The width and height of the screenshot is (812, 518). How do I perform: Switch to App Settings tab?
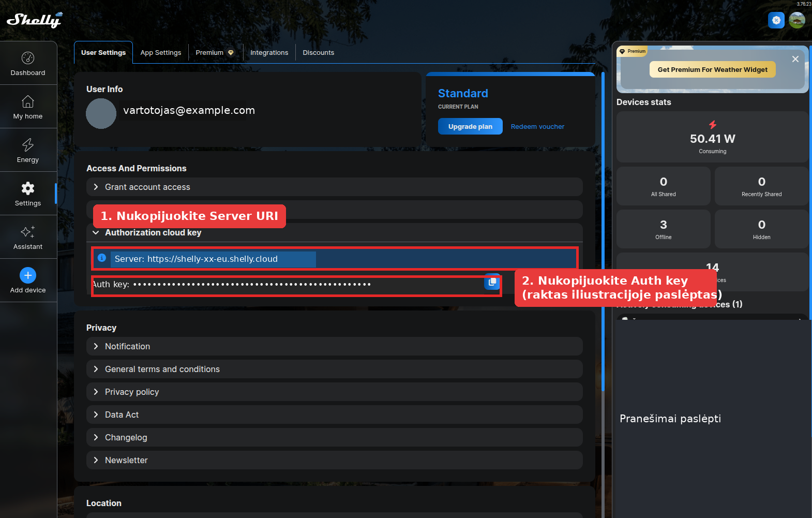(161, 53)
